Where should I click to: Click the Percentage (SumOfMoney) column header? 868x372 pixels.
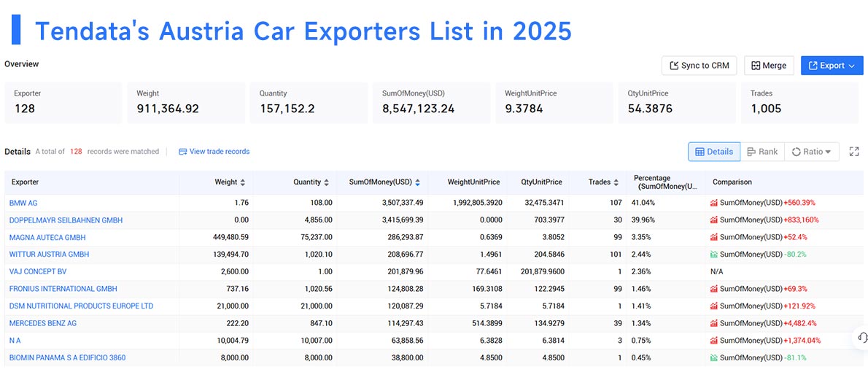click(666, 182)
